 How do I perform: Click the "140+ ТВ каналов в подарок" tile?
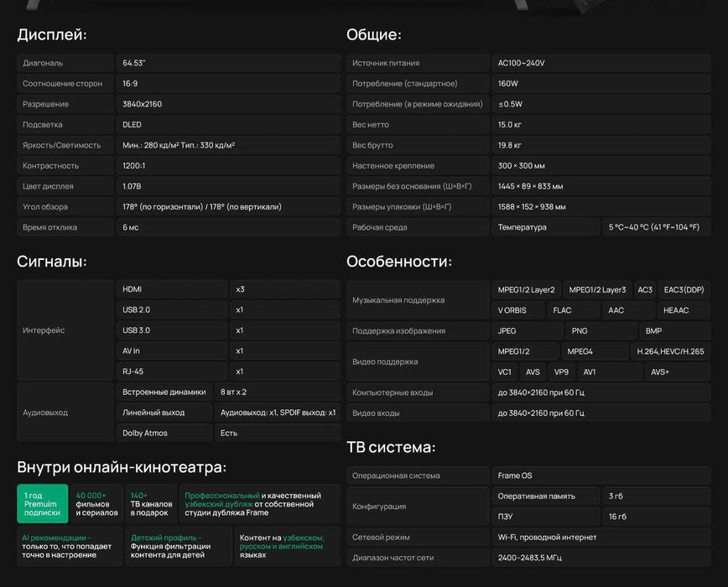tap(152, 503)
